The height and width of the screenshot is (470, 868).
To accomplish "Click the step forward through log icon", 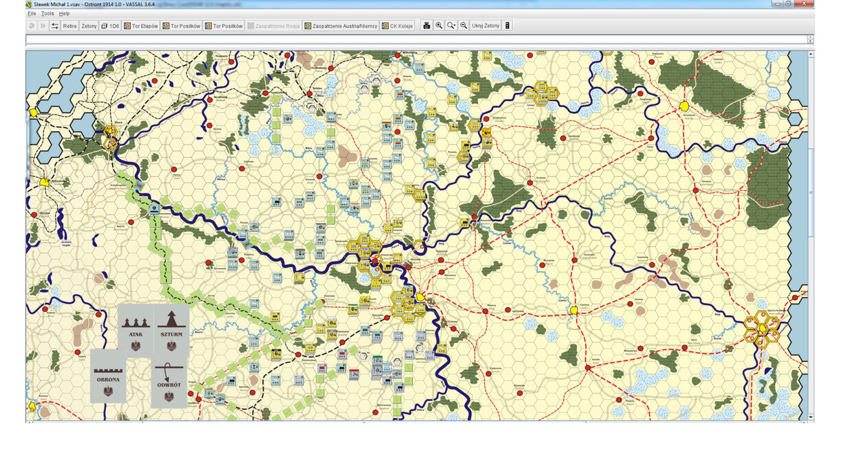I will (43, 26).
